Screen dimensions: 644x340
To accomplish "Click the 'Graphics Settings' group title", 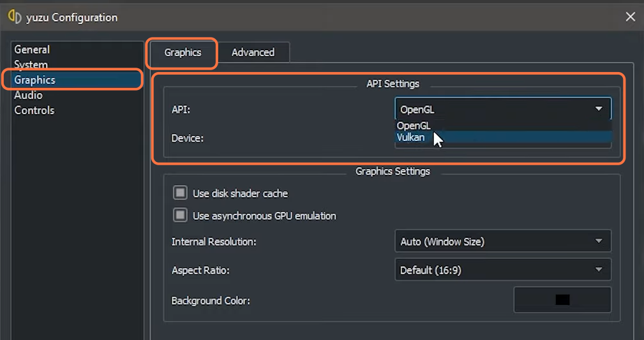I will [x=393, y=171].
